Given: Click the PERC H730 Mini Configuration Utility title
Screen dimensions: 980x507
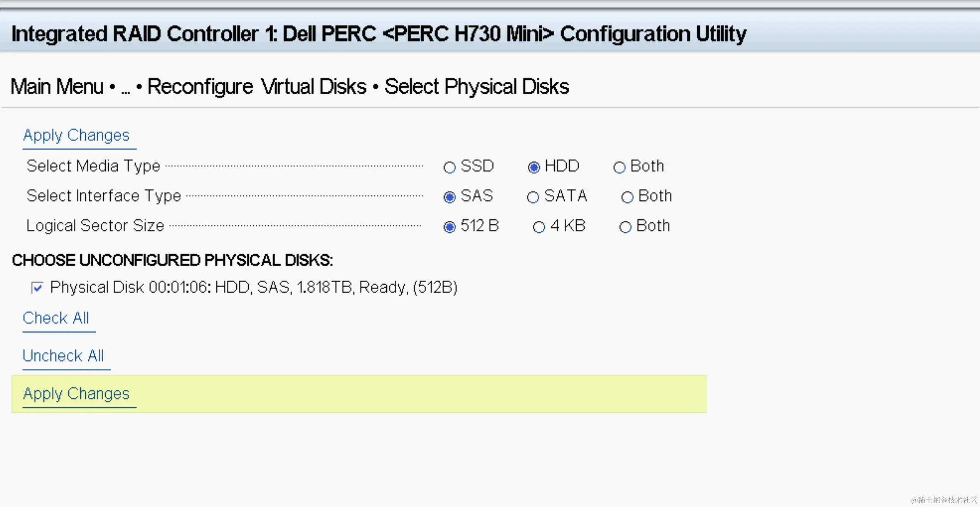Looking at the screenshot, I should click(x=378, y=34).
